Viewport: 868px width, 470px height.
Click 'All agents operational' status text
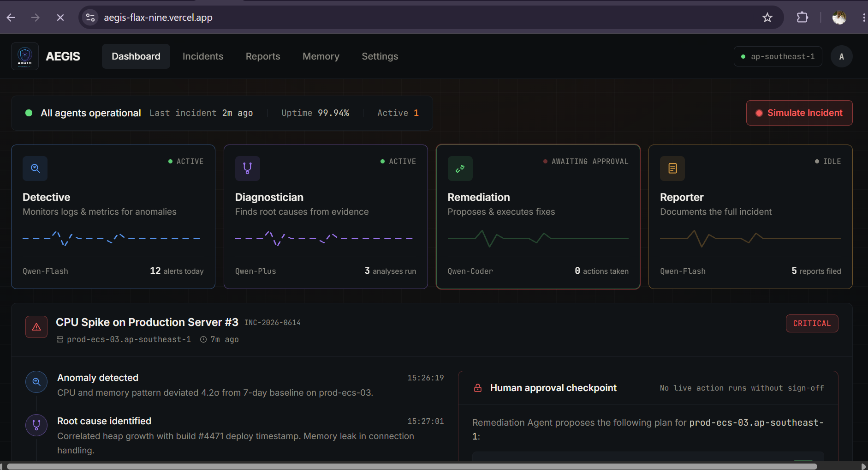tap(91, 113)
